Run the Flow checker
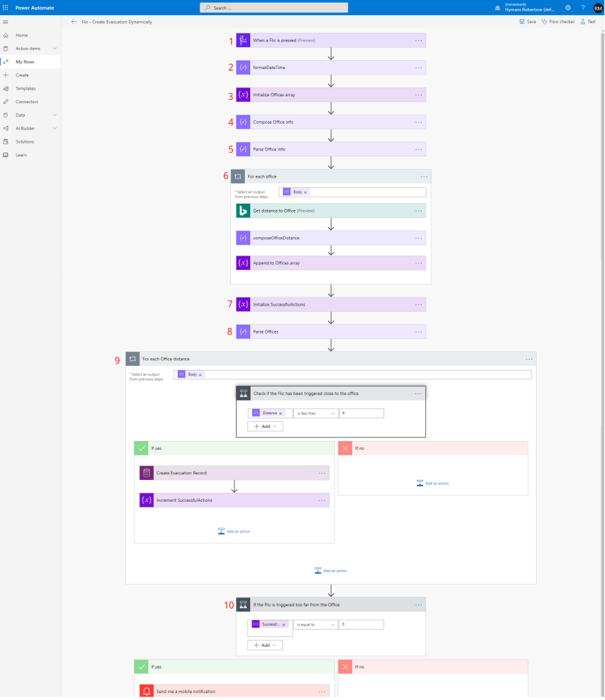Image resolution: width=605 pixels, height=700 pixels. pyautogui.click(x=558, y=22)
